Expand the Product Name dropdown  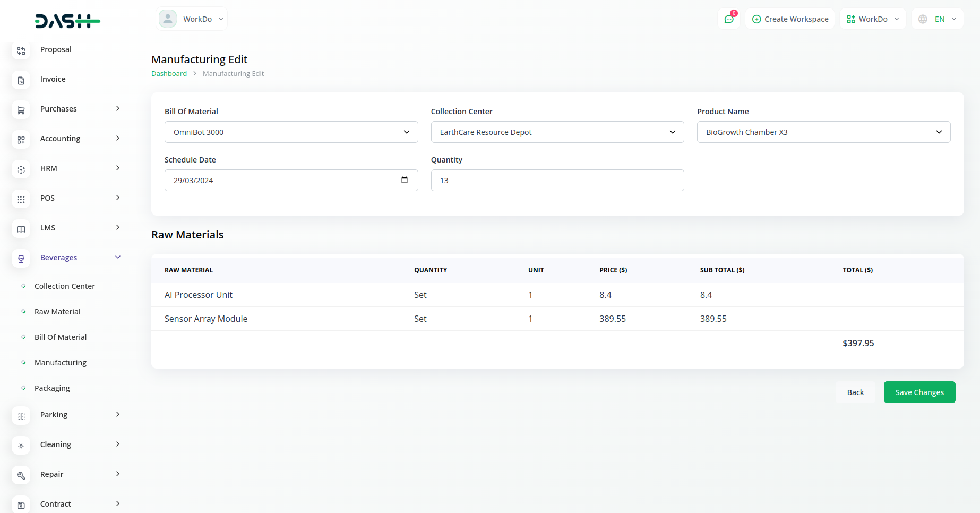pos(823,132)
